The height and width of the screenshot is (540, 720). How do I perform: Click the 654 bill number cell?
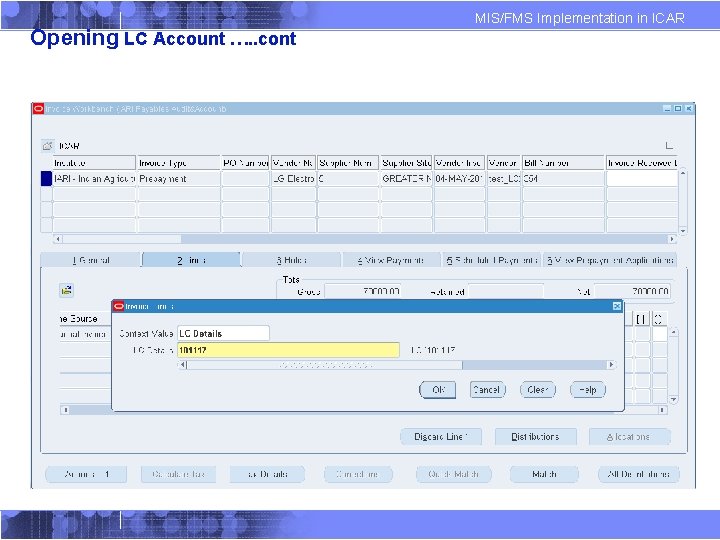[x=563, y=179]
